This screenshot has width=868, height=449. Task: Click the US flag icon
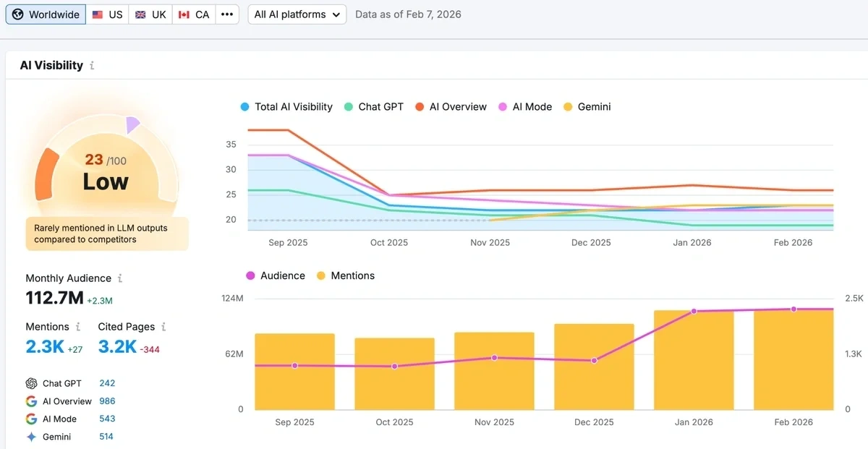pyautogui.click(x=96, y=14)
